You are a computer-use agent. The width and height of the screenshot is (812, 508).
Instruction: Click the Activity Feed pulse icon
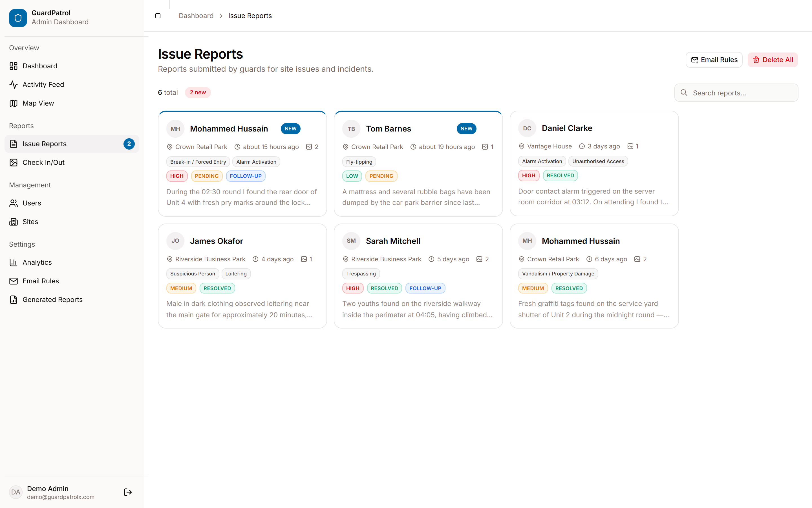pyautogui.click(x=14, y=85)
